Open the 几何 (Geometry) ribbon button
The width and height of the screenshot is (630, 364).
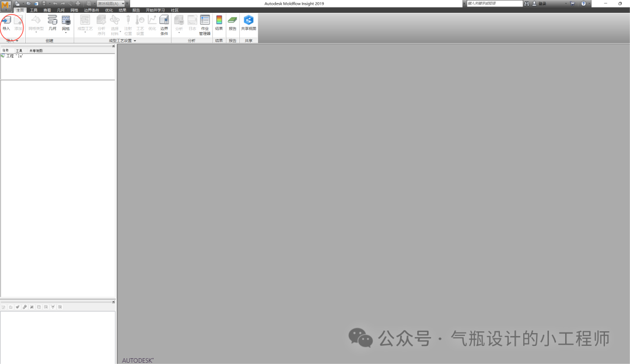(52, 23)
